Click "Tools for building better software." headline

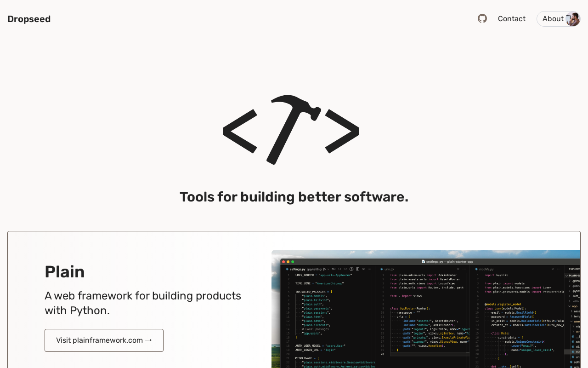coord(294,197)
